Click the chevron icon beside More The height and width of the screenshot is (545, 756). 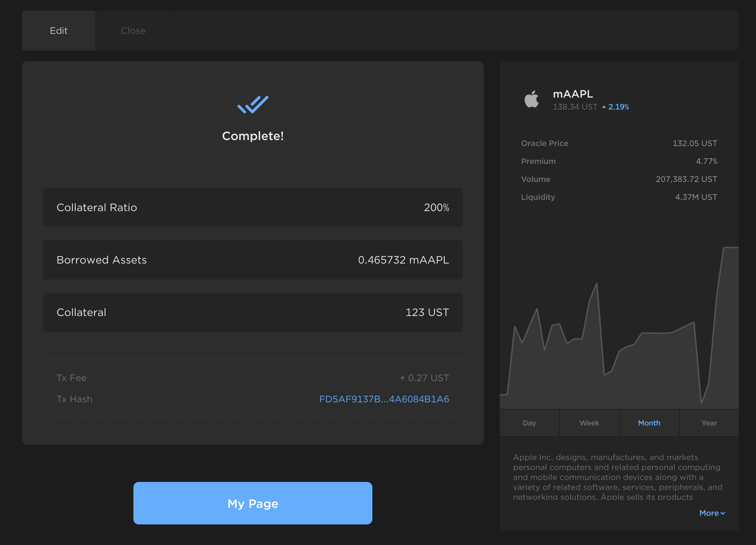pyautogui.click(x=723, y=513)
